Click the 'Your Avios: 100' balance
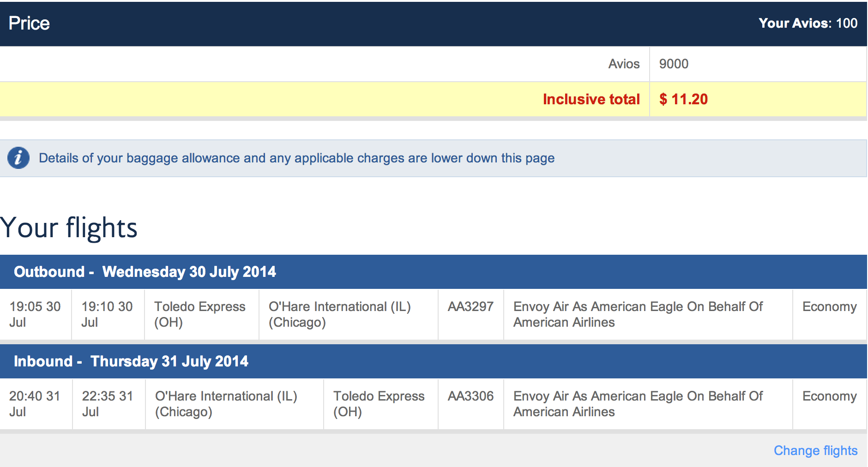 pyautogui.click(x=808, y=23)
